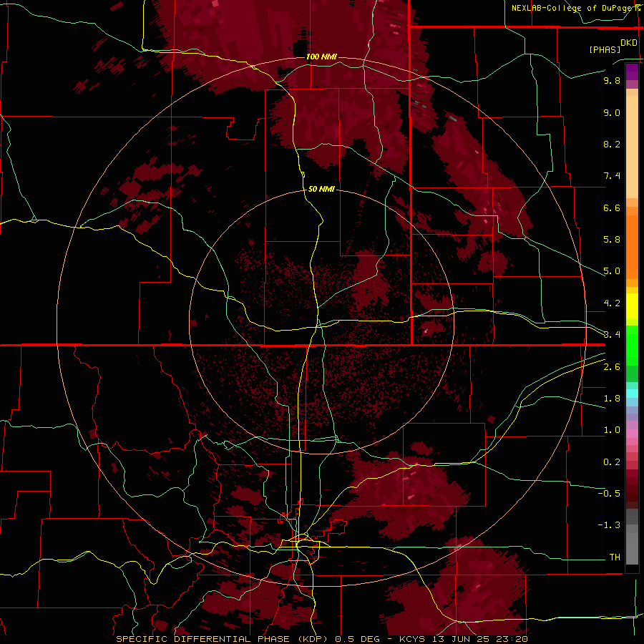Click the 9.8 value on the scale
Image resolution: width=644 pixels, height=644 pixels.
[612, 80]
